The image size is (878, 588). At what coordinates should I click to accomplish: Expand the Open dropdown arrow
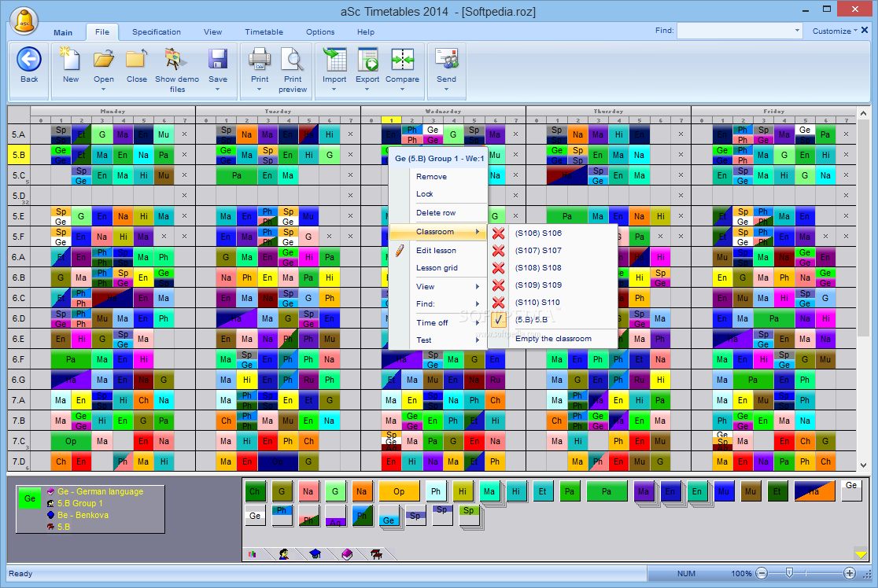(x=104, y=90)
